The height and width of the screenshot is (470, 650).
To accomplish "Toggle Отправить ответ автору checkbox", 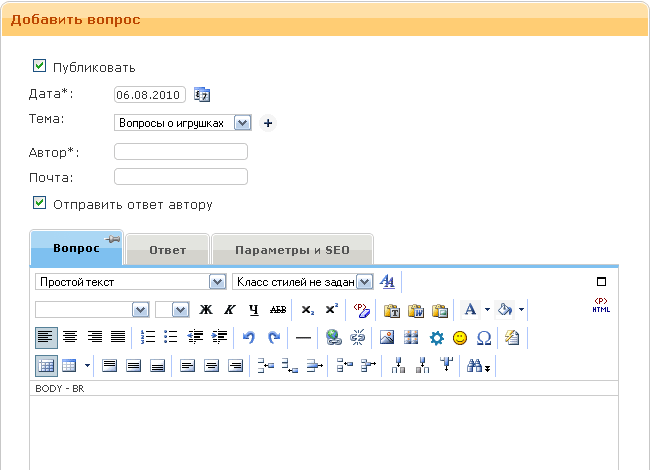I will pyautogui.click(x=40, y=203).
